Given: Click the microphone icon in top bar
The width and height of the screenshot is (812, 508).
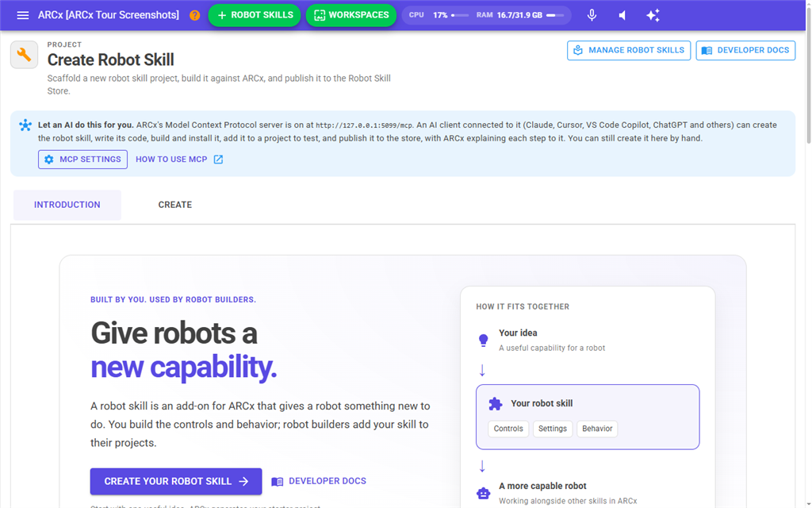Looking at the screenshot, I should pos(592,15).
